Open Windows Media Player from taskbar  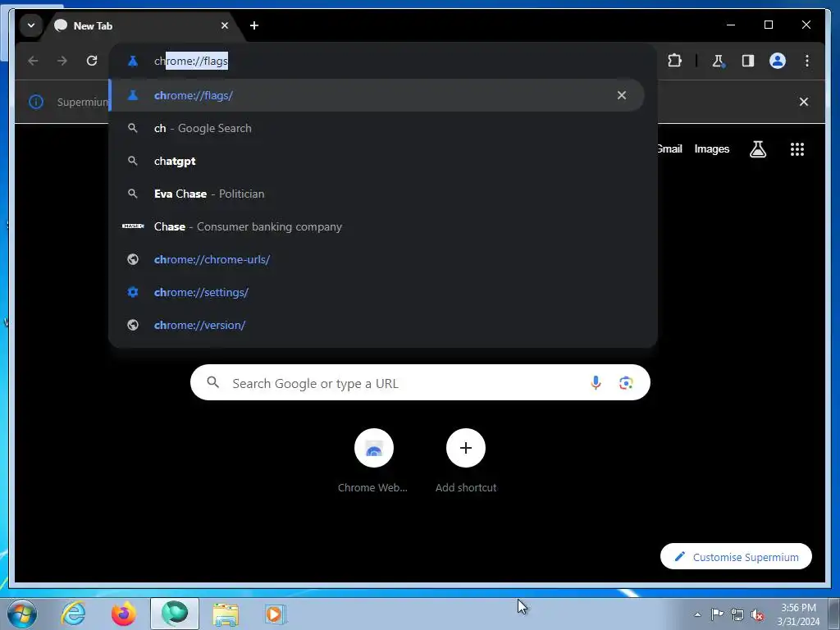(x=276, y=614)
